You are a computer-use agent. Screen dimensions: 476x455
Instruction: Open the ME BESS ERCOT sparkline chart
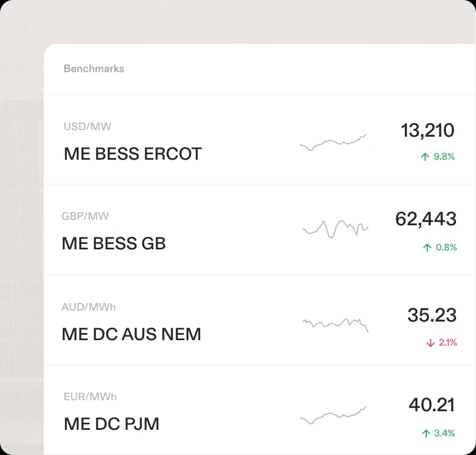click(x=333, y=142)
